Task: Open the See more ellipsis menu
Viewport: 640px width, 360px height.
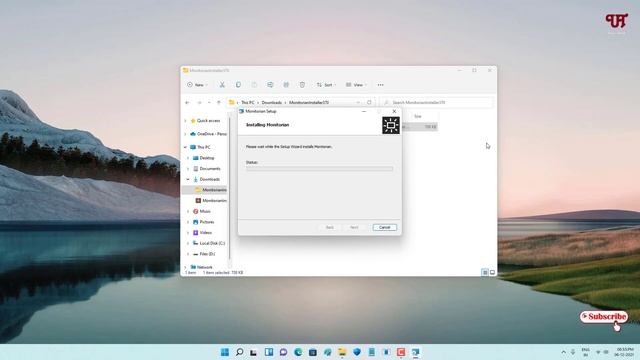Action: point(380,85)
